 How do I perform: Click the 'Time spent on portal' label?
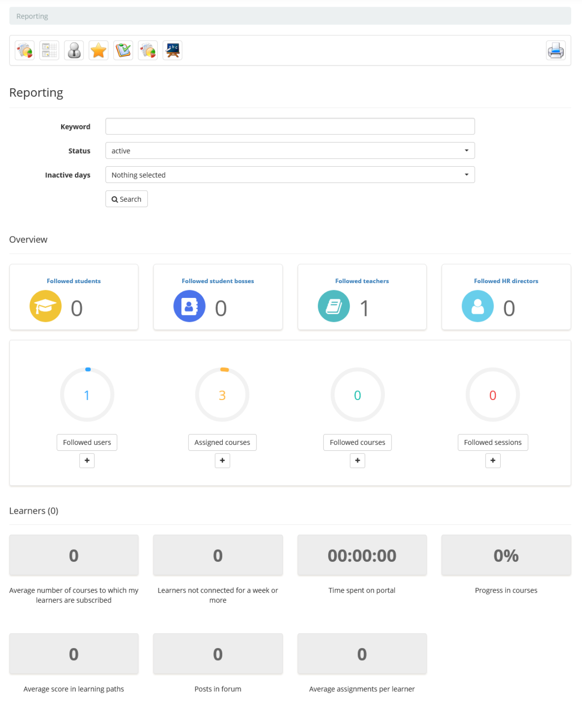pyautogui.click(x=362, y=590)
